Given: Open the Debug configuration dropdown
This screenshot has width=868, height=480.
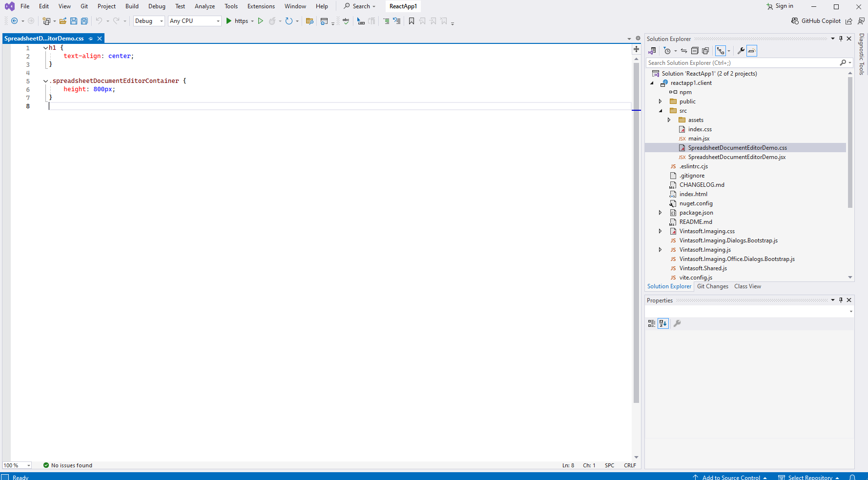Looking at the screenshot, I should point(149,21).
